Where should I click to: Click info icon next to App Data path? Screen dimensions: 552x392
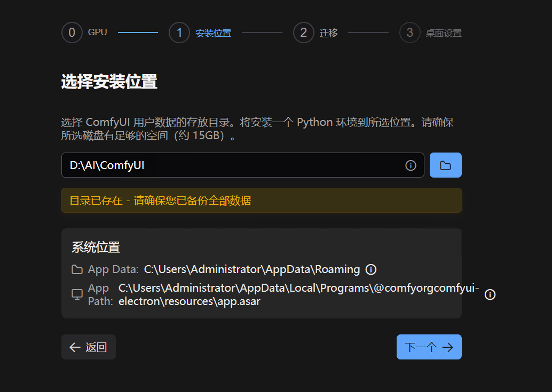(x=371, y=270)
